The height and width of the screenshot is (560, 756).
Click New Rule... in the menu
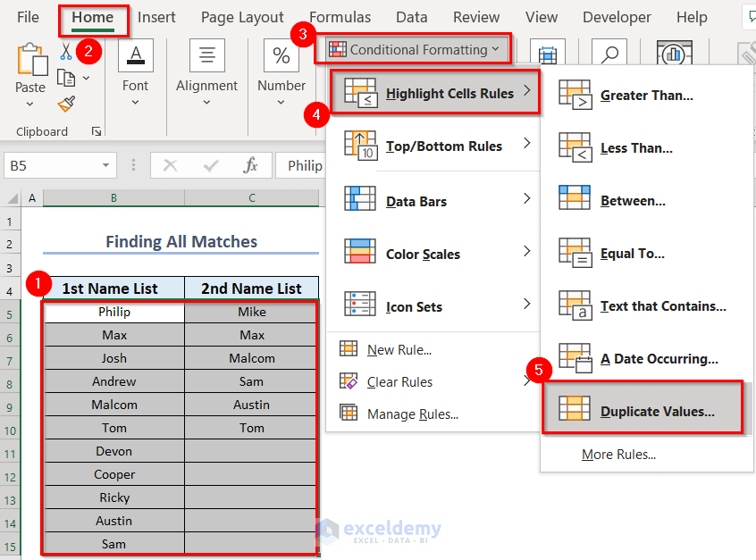tap(400, 349)
